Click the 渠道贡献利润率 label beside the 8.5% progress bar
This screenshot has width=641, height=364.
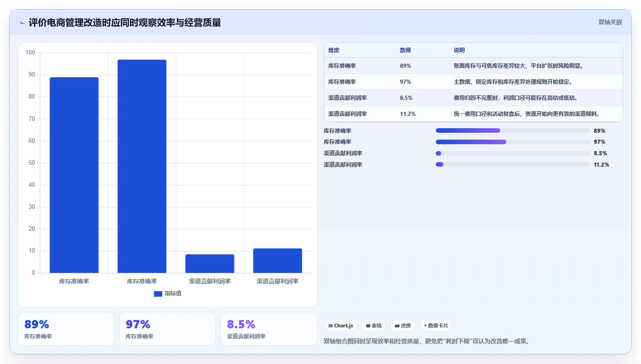[343, 153]
